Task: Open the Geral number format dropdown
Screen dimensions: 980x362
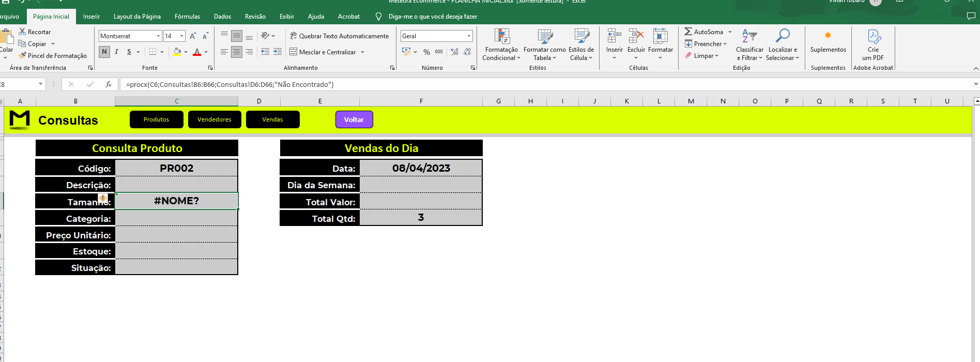Action: pos(469,36)
